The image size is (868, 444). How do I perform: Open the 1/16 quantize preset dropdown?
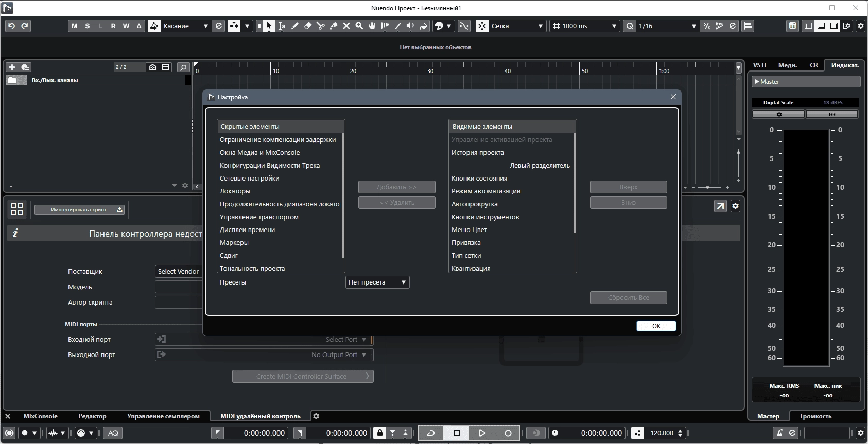click(667, 26)
